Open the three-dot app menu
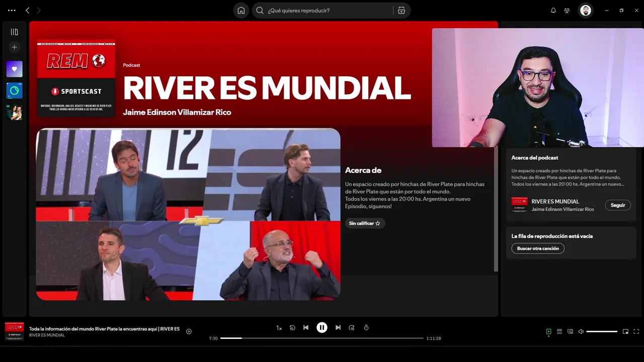This screenshot has height=362, width=644. point(12,10)
